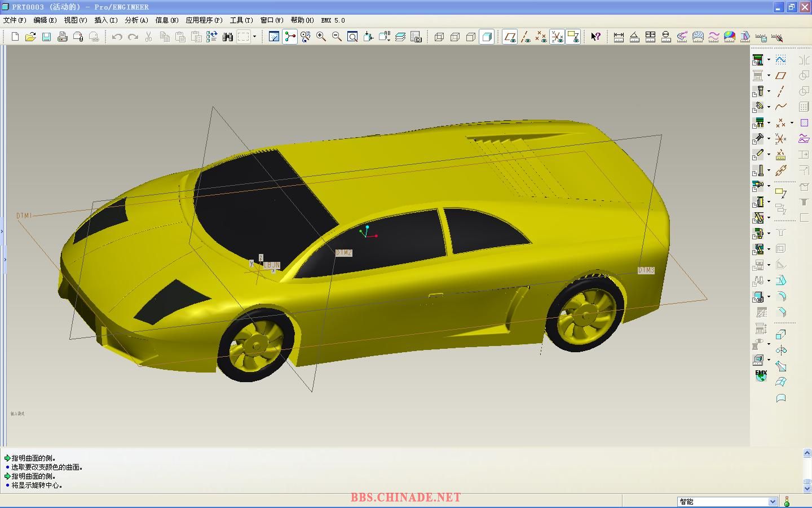Select the DTM2 datum plane label
This screenshot has height=508, width=812.
pyautogui.click(x=344, y=252)
